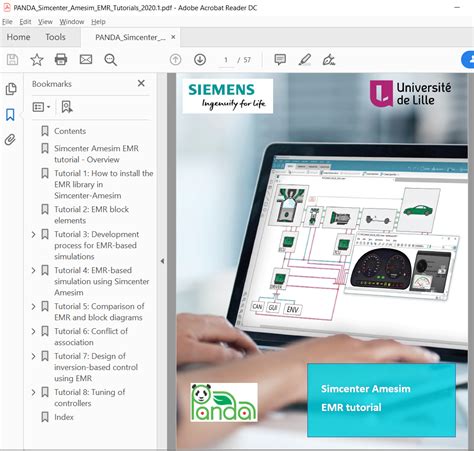Expand the Tutorial 3 bookmark
Image resolution: width=474 pixels, height=451 pixels.
(x=33, y=234)
